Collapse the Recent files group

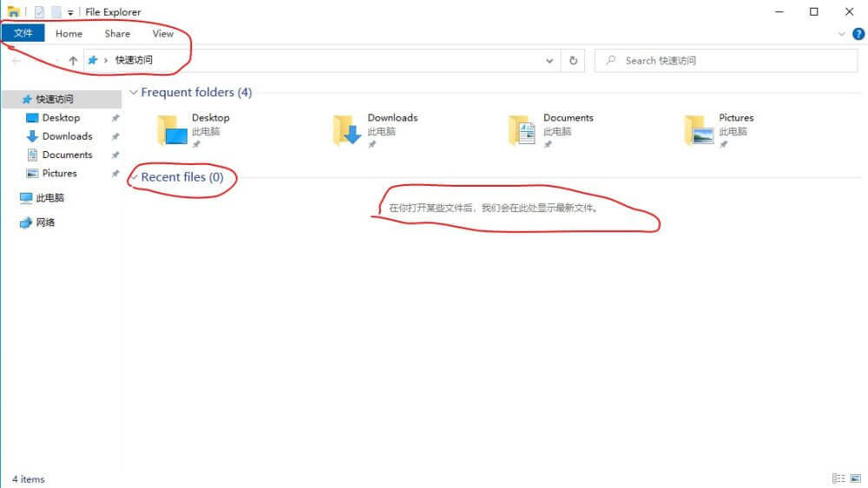tap(135, 177)
